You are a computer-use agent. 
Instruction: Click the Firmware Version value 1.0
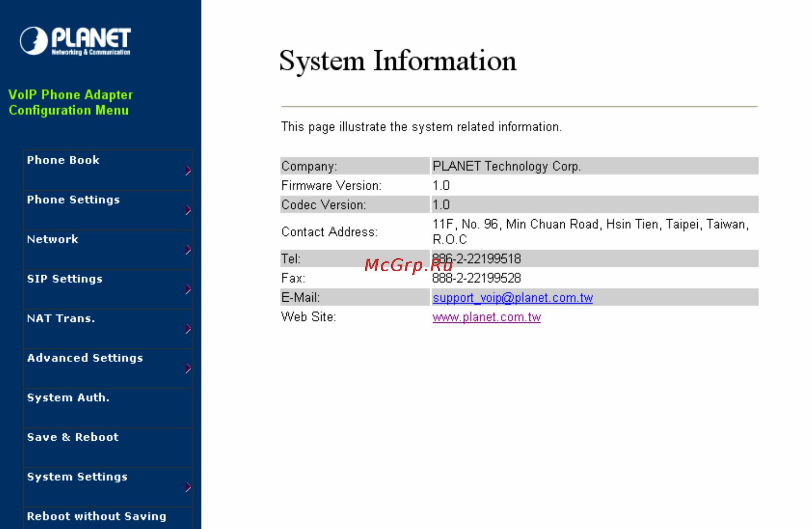tap(441, 186)
